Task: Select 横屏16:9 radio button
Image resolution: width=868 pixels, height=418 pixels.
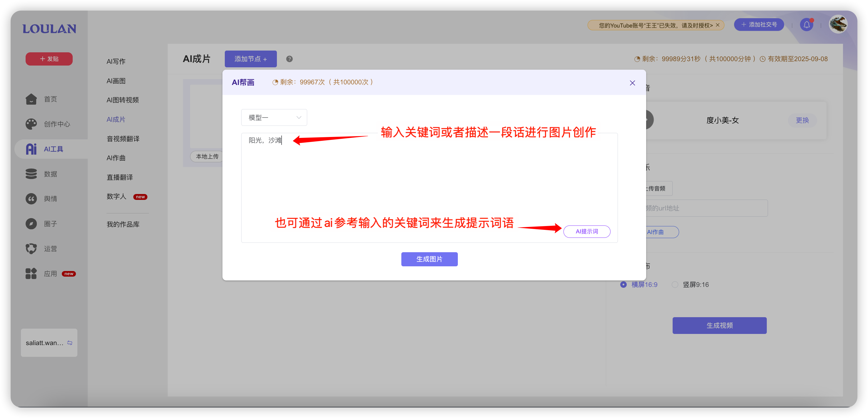Action: 623,284
